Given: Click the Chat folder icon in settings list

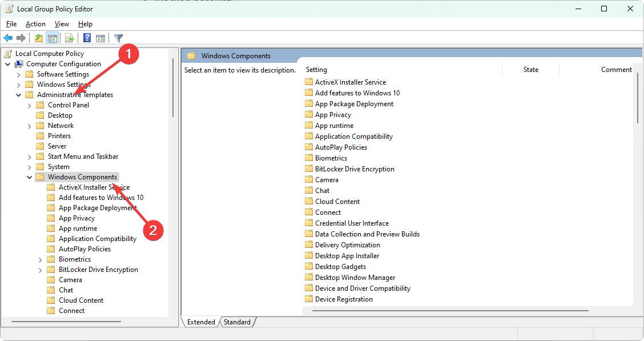Looking at the screenshot, I should pyautogui.click(x=309, y=190).
